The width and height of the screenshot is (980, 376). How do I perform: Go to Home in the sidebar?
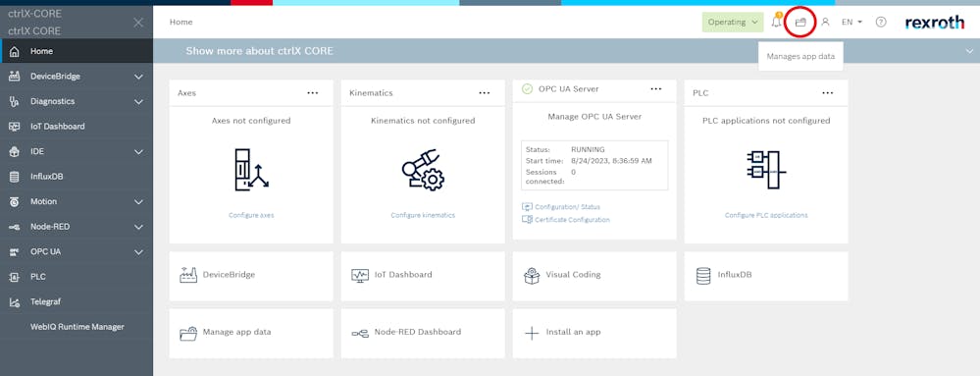[77, 51]
